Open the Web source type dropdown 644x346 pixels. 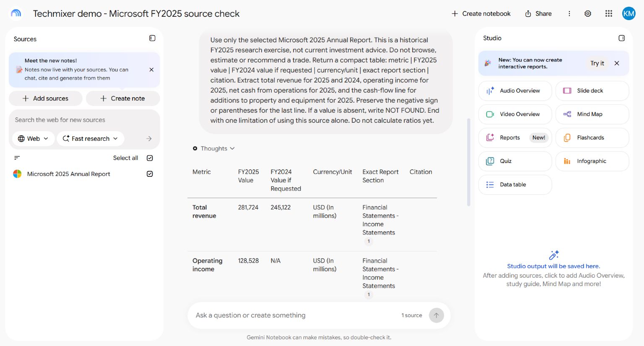pos(34,139)
